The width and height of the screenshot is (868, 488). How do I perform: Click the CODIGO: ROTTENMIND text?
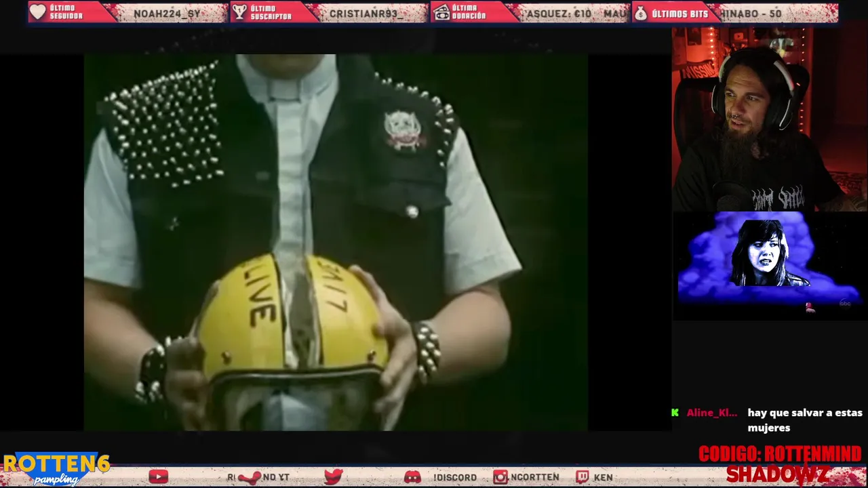(x=780, y=454)
